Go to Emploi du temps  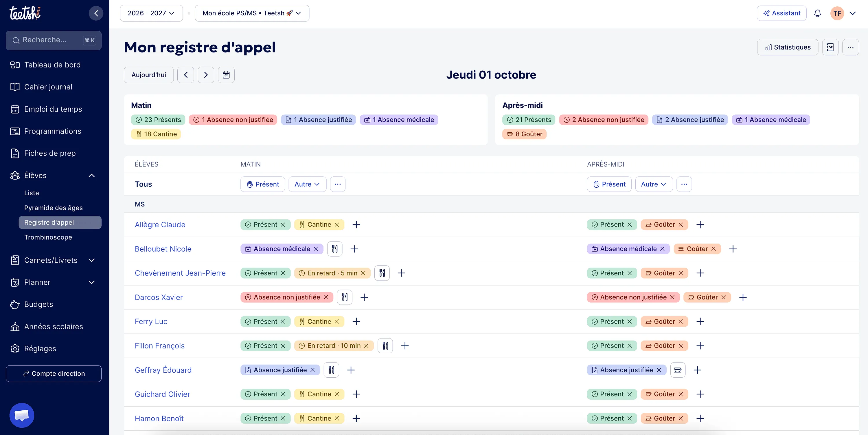click(x=54, y=109)
